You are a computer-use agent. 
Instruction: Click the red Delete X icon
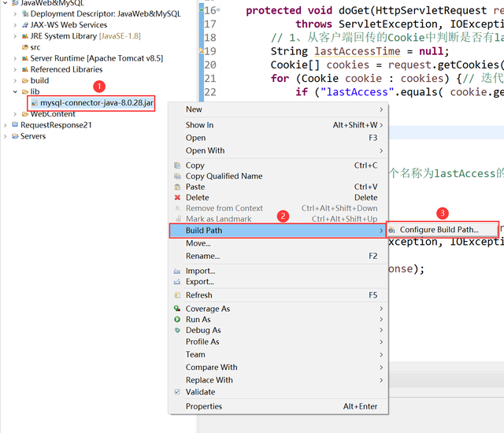pyautogui.click(x=177, y=198)
